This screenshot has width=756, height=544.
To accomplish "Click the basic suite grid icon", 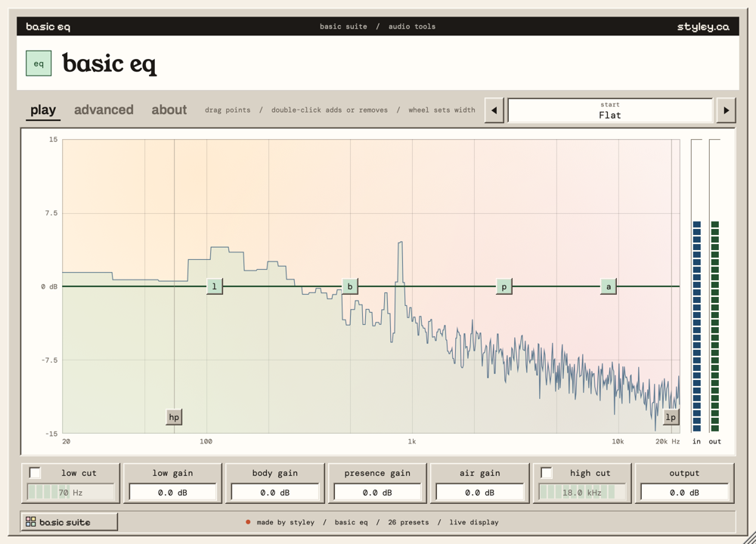I will (31, 522).
